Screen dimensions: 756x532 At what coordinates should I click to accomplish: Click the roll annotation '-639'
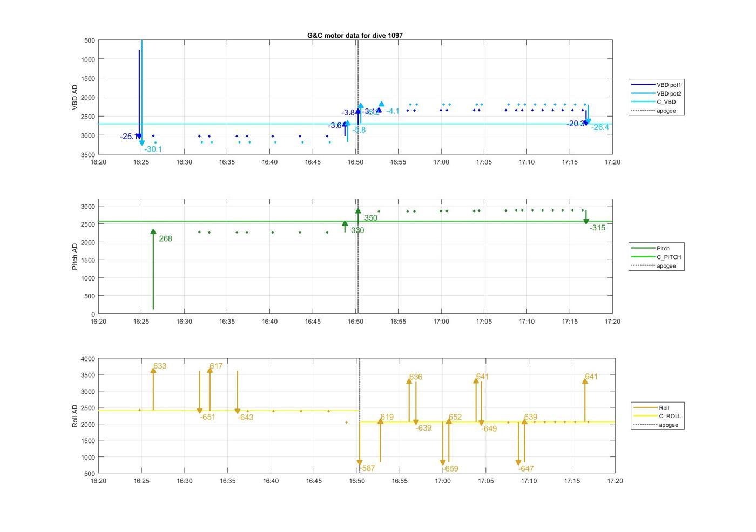click(x=423, y=428)
